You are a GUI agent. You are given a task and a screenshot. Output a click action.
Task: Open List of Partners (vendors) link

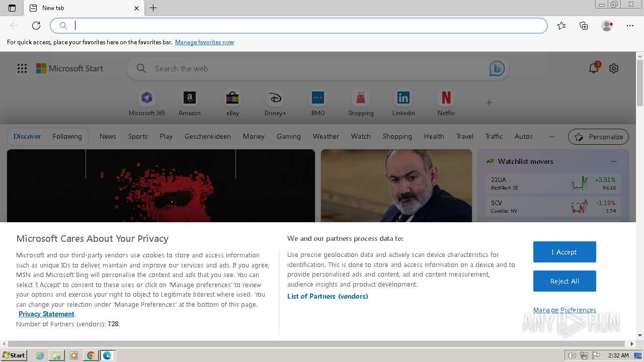[328, 296]
